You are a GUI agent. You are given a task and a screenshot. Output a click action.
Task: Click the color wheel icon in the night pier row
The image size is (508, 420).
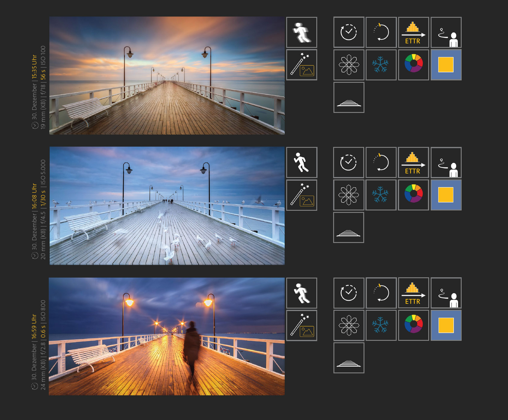[414, 325]
